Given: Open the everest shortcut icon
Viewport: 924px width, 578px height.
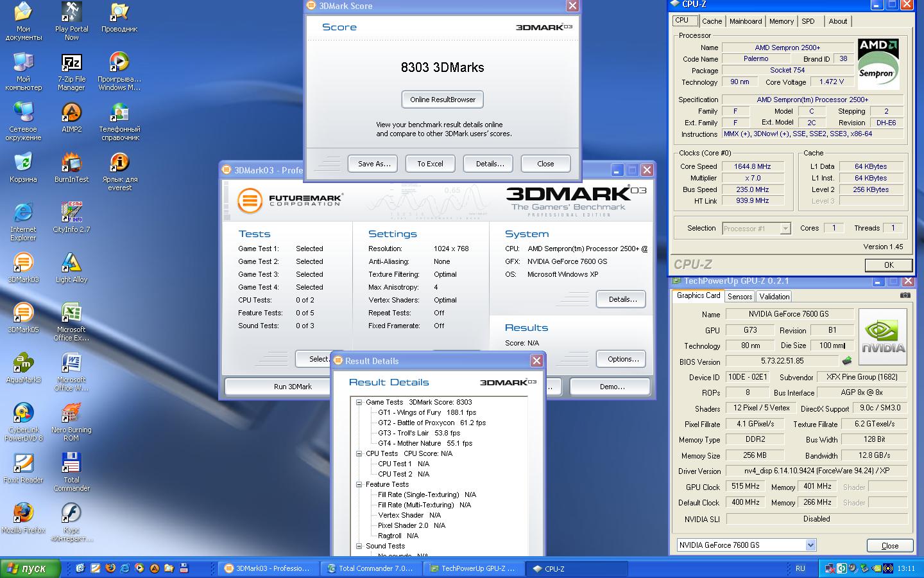Looking at the screenshot, I should point(119,171).
